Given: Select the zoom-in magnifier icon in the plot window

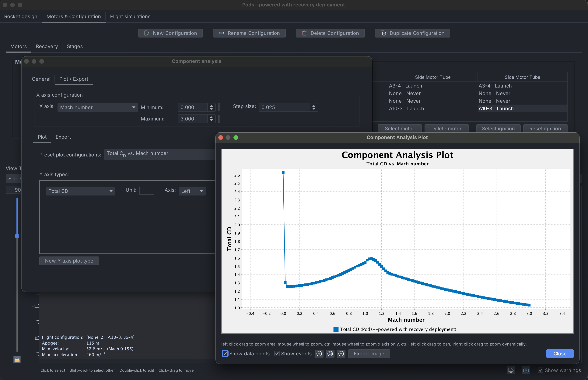Looking at the screenshot, I should click(x=319, y=354).
